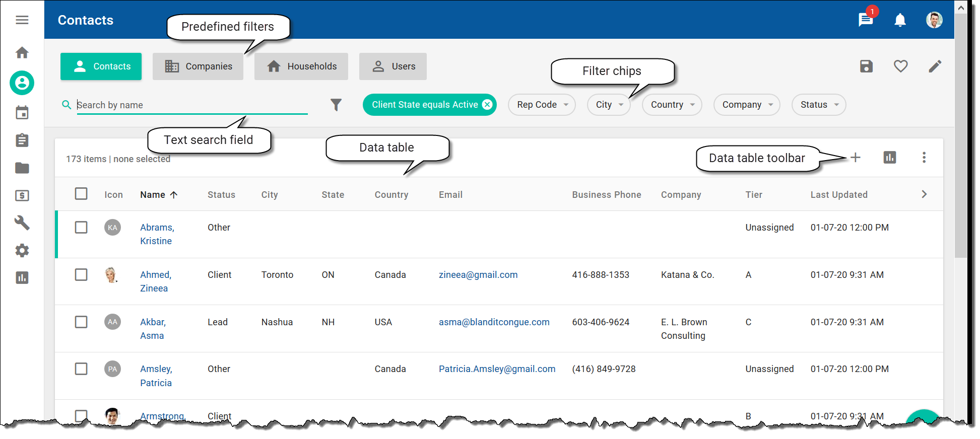
Task: Open the funnel filter icon
Action: [x=336, y=105]
